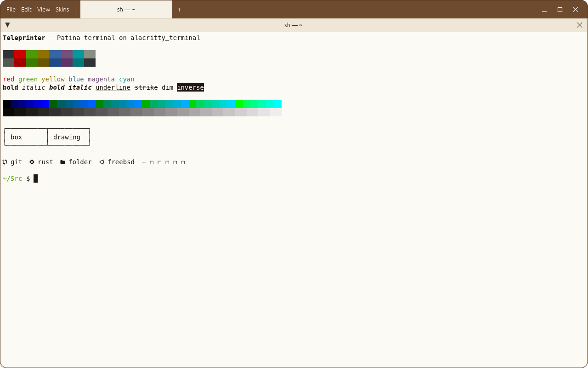Maximize the terminal window
Viewport: 588px width, 368px height.
pos(560,9)
